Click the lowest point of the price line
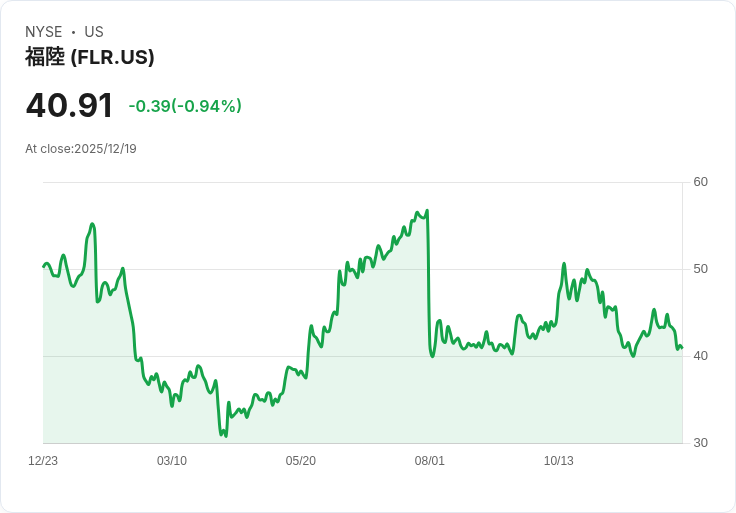 (x=226, y=436)
